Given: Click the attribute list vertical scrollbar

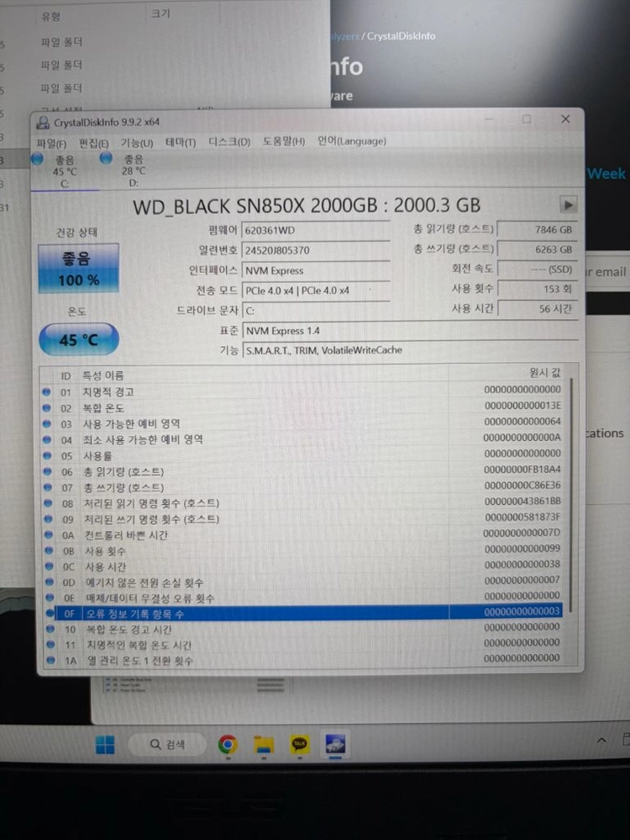Looking at the screenshot, I should click(570, 496).
